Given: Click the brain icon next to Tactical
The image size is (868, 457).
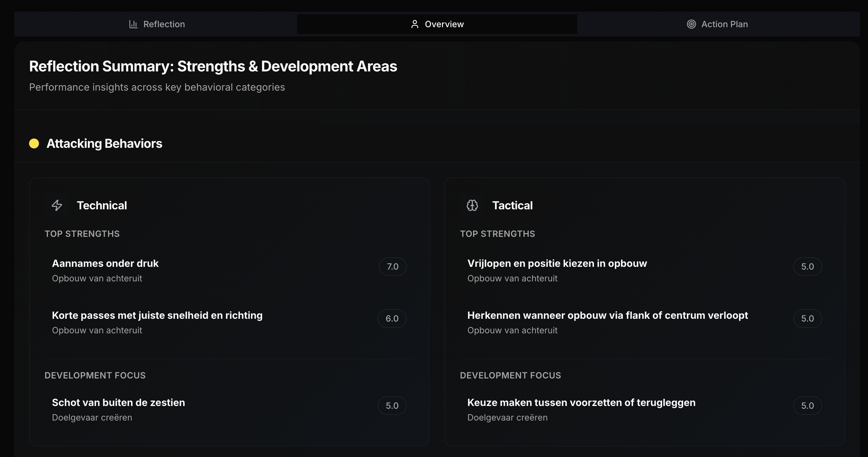Looking at the screenshot, I should coord(472,205).
